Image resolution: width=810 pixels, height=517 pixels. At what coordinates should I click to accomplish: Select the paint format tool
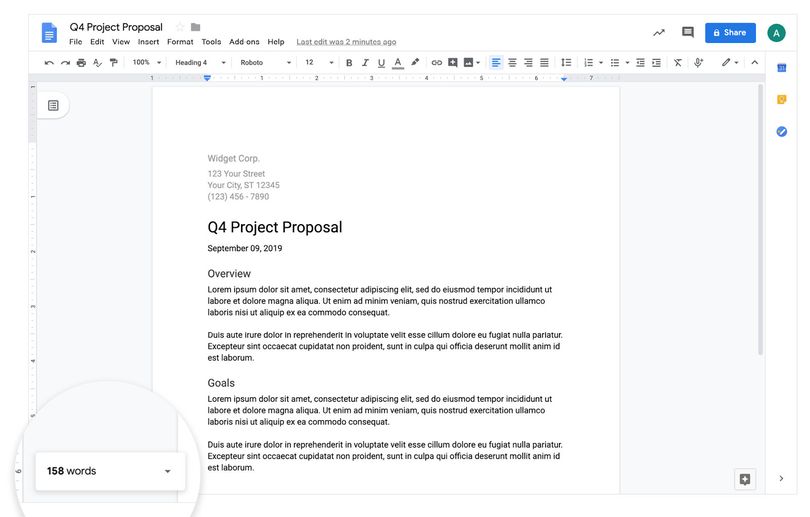tap(114, 62)
